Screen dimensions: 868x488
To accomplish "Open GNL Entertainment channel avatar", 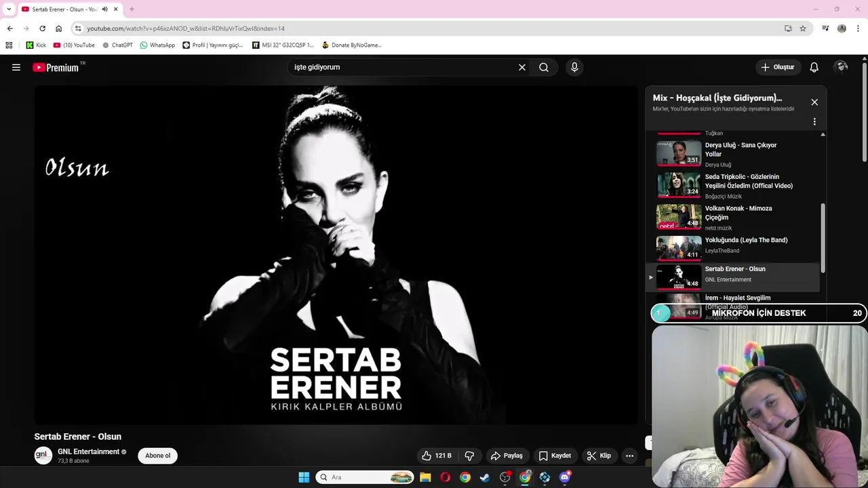I will (x=43, y=455).
